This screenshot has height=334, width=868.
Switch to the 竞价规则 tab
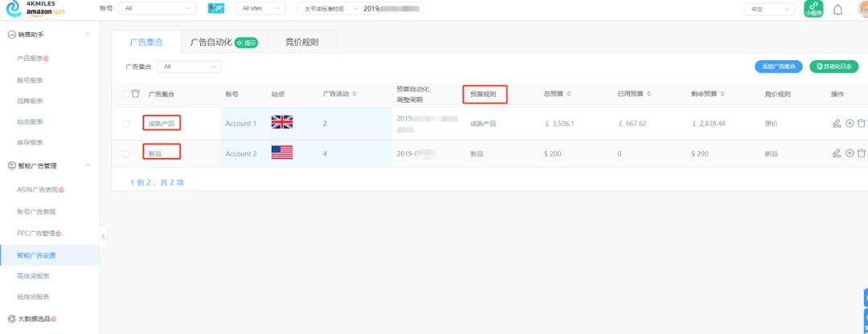301,42
